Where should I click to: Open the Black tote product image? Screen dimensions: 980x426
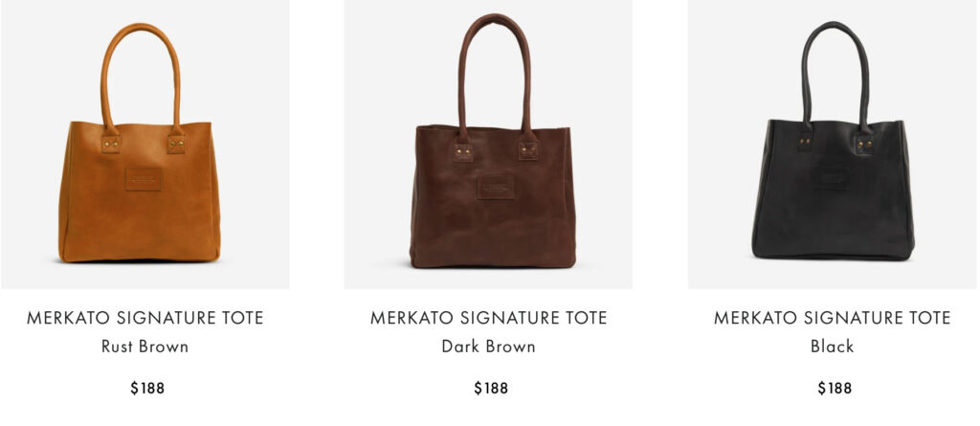pyautogui.click(x=834, y=144)
